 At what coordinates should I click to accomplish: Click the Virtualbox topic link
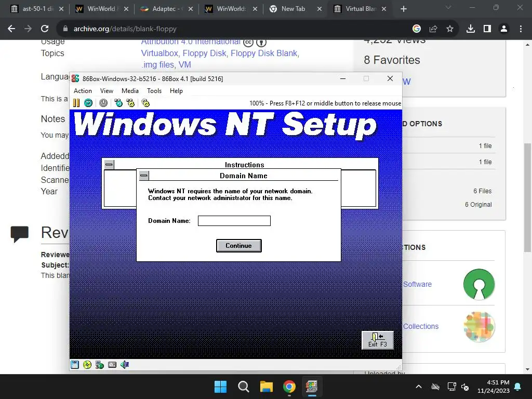coord(161,54)
